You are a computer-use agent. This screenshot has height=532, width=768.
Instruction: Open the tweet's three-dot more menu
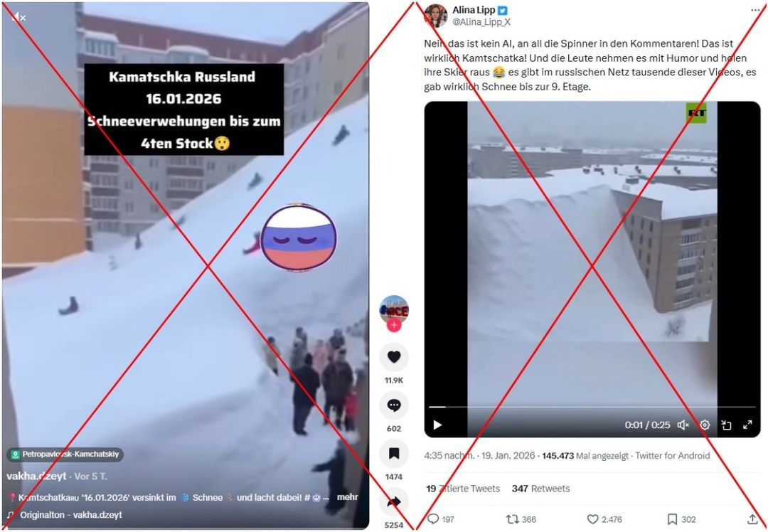click(x=755, y=10)
